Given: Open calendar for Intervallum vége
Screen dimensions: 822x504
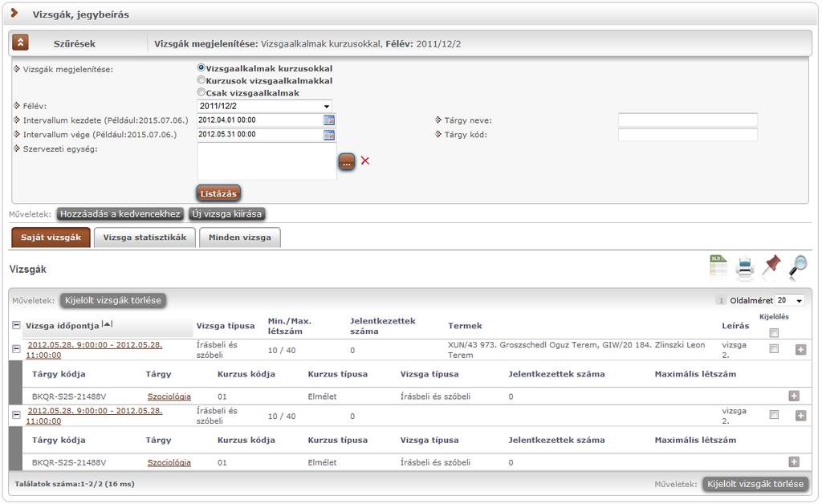Looking at the screenshot, I should click(328, 135).
